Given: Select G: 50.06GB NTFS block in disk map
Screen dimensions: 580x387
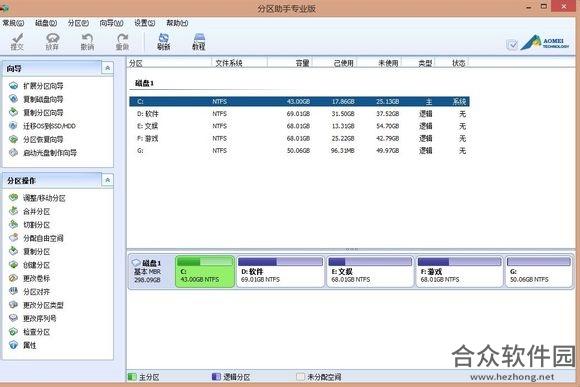Looking at the screenshot, I should click(x=539, y=271).
